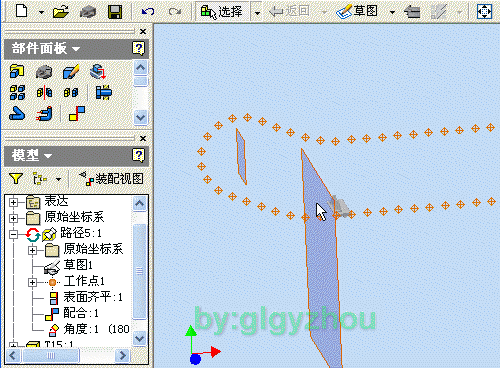Click the copy component icon
This screenshot has height=368, width=500.
71,92
